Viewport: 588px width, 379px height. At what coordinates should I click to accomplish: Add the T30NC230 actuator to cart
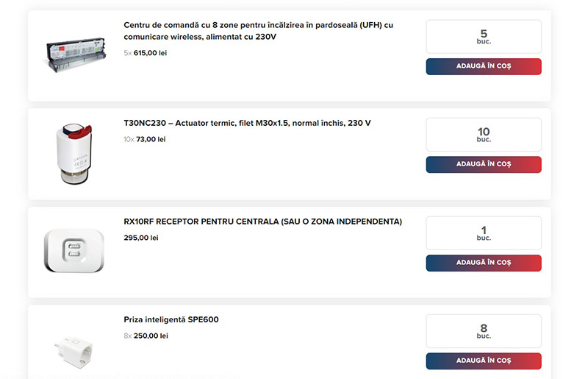[x=484, y=164]
